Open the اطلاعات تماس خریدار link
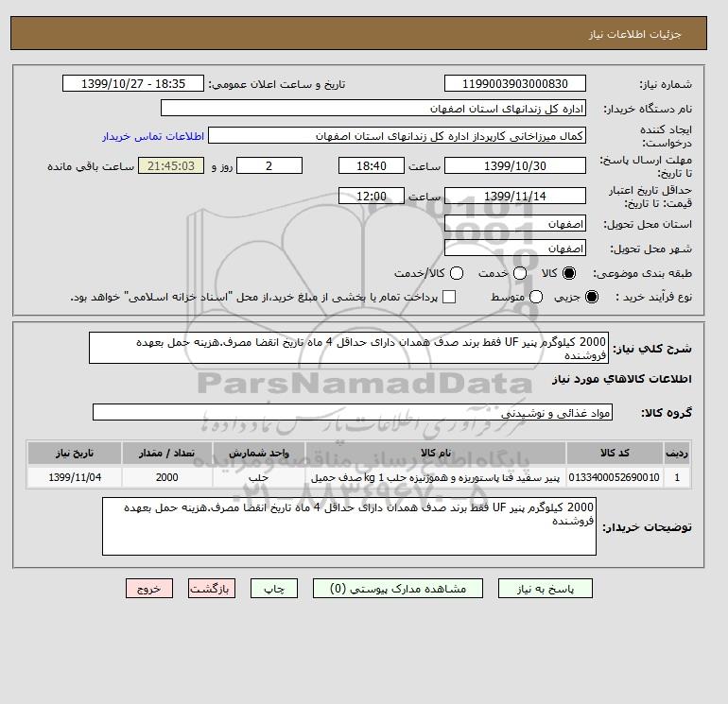This screenshot has height=704, width=728. point(153,136)
